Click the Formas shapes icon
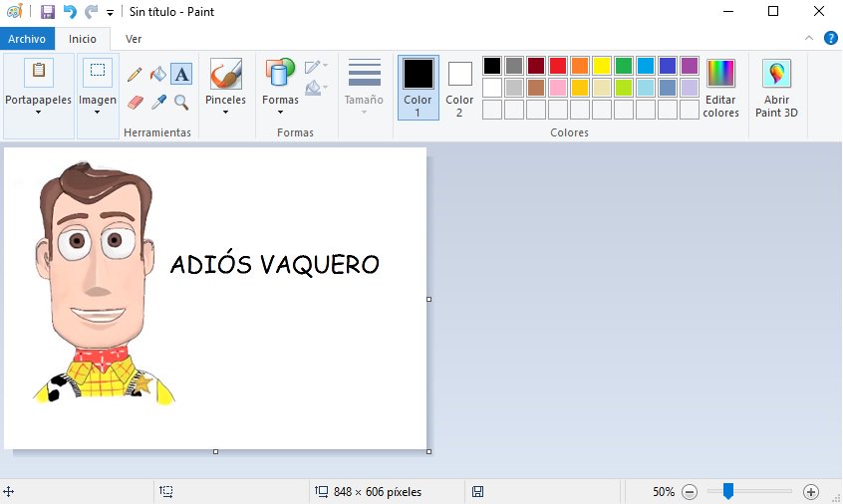843x504 pixels. [280, 73]
